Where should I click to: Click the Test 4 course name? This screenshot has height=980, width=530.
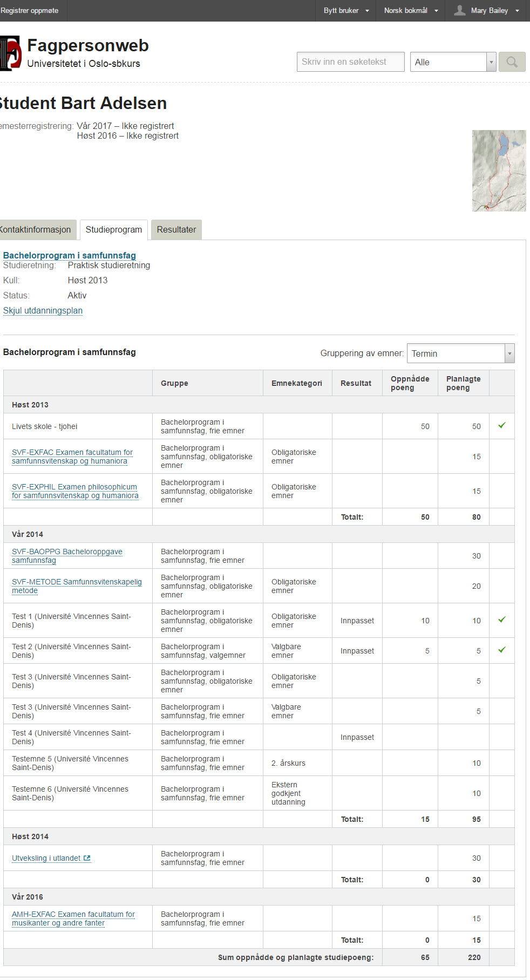[71, 737]
